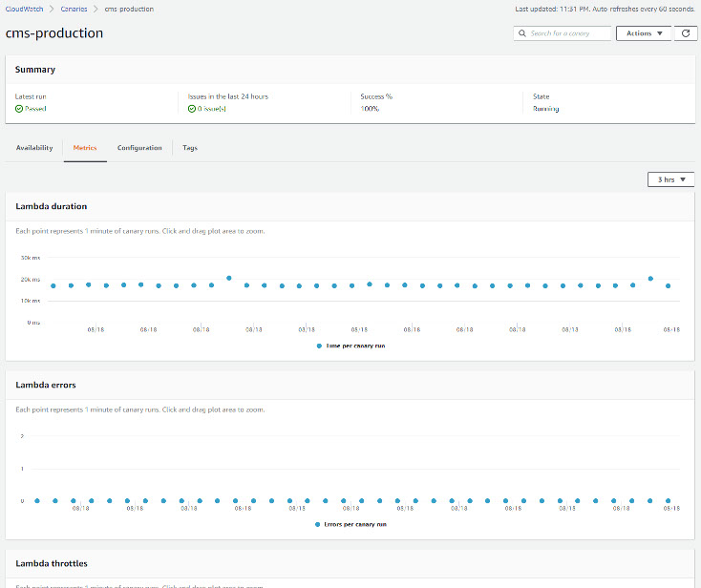Click the search magnifier icon
This screenshot has width=701, height=588.
(522, 33)
